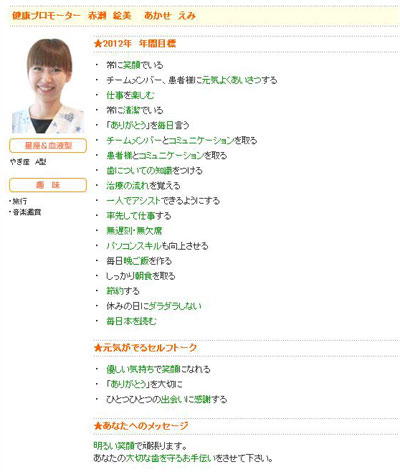
Task: Click the 旅行 hobby entry
Action: pos(20,201)
